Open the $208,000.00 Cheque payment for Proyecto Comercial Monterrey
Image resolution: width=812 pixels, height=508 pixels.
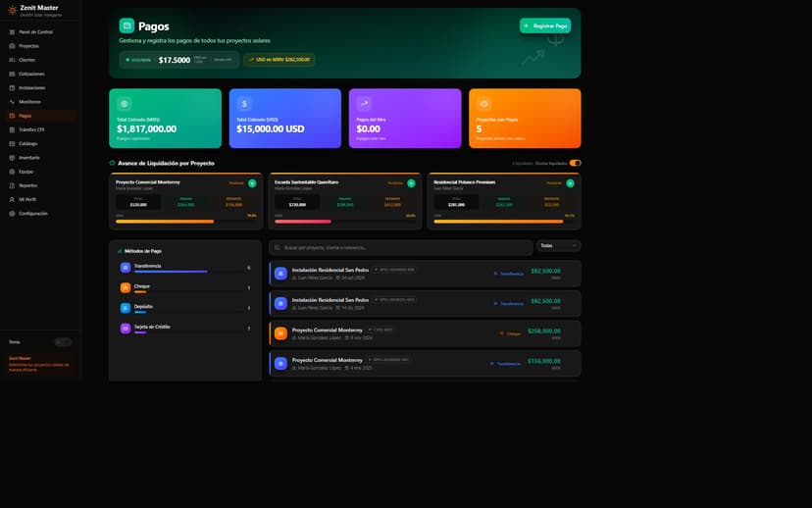click(x=425, y=333)
